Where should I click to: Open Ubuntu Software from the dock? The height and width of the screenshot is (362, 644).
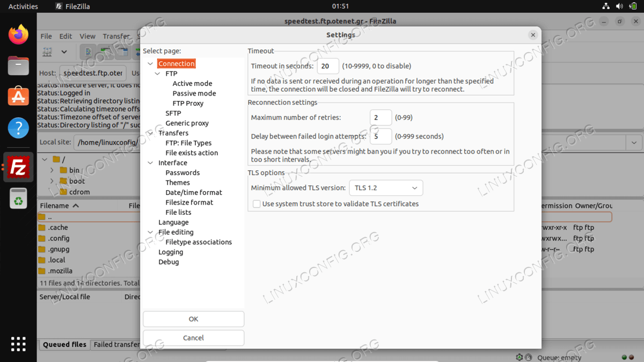(x=18, y=97)
